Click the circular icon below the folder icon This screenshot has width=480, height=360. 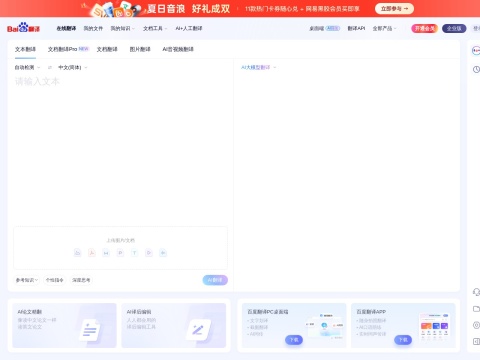[476, 325]
